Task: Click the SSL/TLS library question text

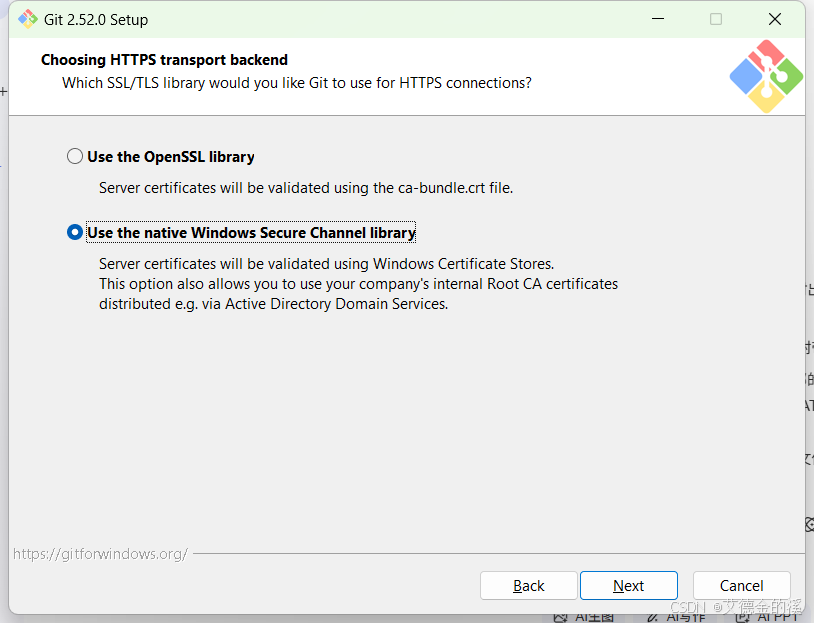Action: point(296,83)
